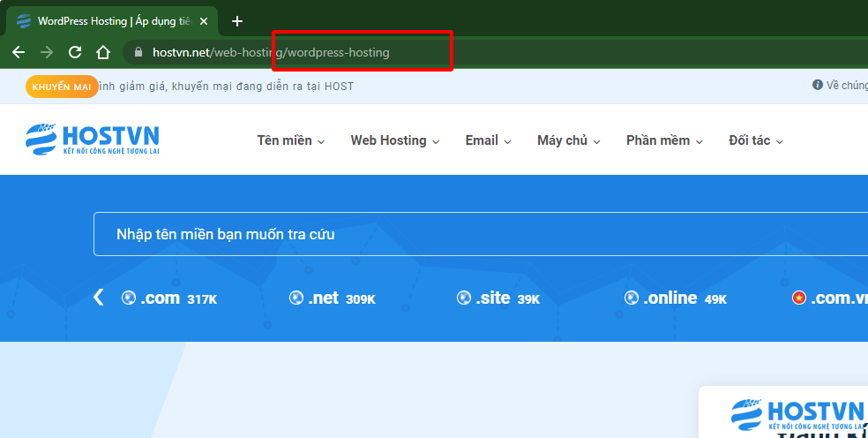This screenshot has height=438, width=868.
Task: Click the Về chúng info icon
Action: coord(817,85)
